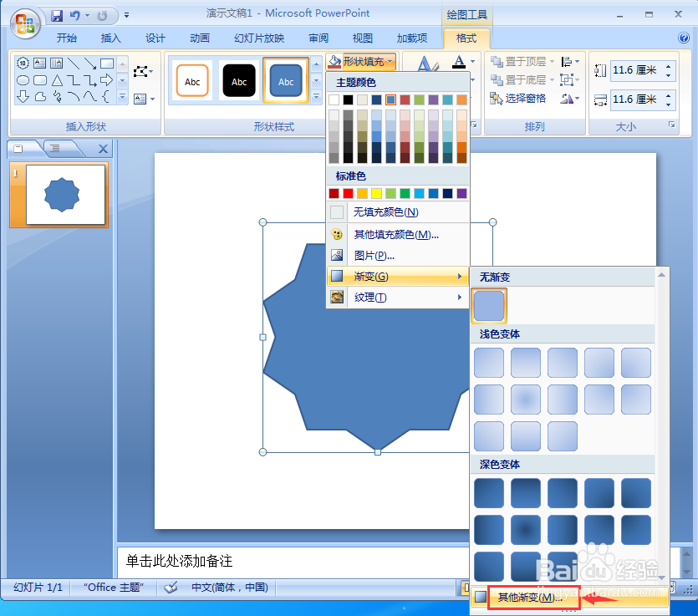Open the text fill color dropdown arrow
698x616 pixels.
pyautogui.click(x=473, y=61)
